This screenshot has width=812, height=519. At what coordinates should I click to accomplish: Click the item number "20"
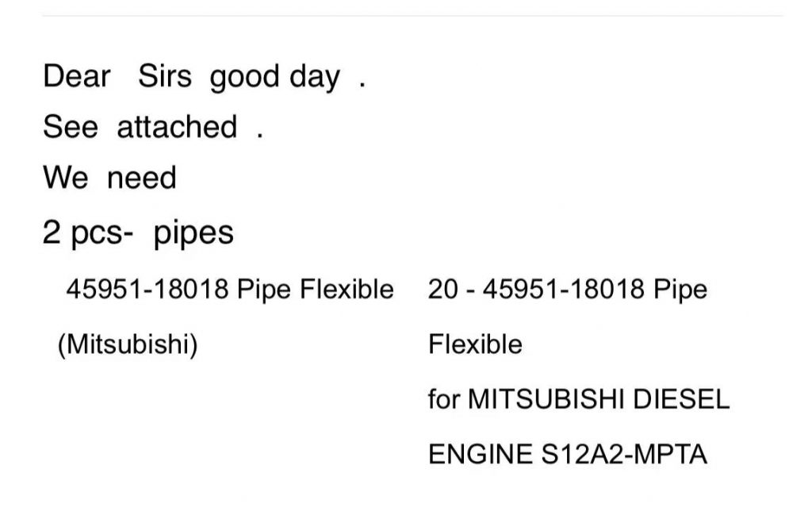pyautogui.click(x=442, y=290)
